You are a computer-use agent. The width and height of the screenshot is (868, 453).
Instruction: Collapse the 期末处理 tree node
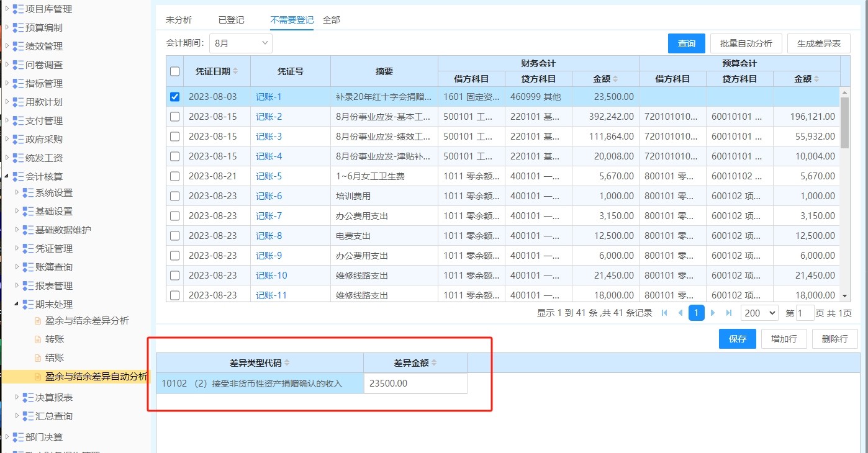[x=17, y=304]
